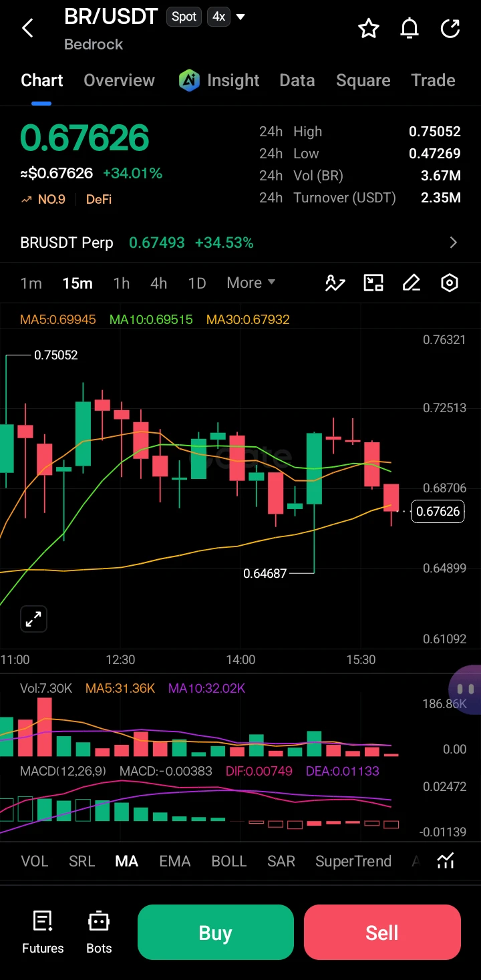Switch to Overview tab
Viewport: 481px width, 980px height.
[119, 80]
